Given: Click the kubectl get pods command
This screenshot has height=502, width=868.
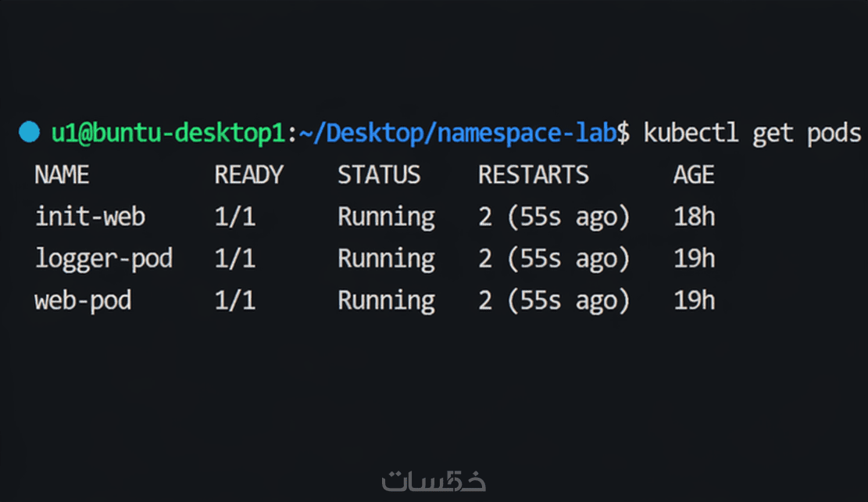Looking at the screenshot, I should (x=752, y=133).
